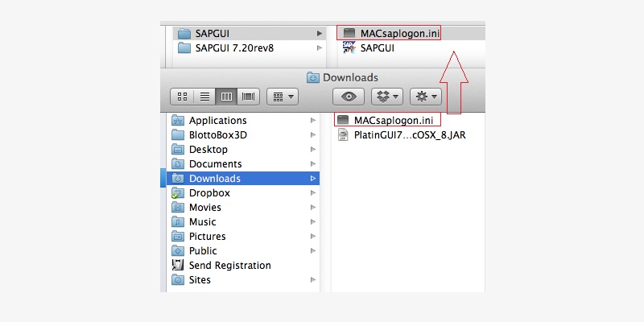
Task: Click the Quick Look eye button
Action: click(349, 97)
